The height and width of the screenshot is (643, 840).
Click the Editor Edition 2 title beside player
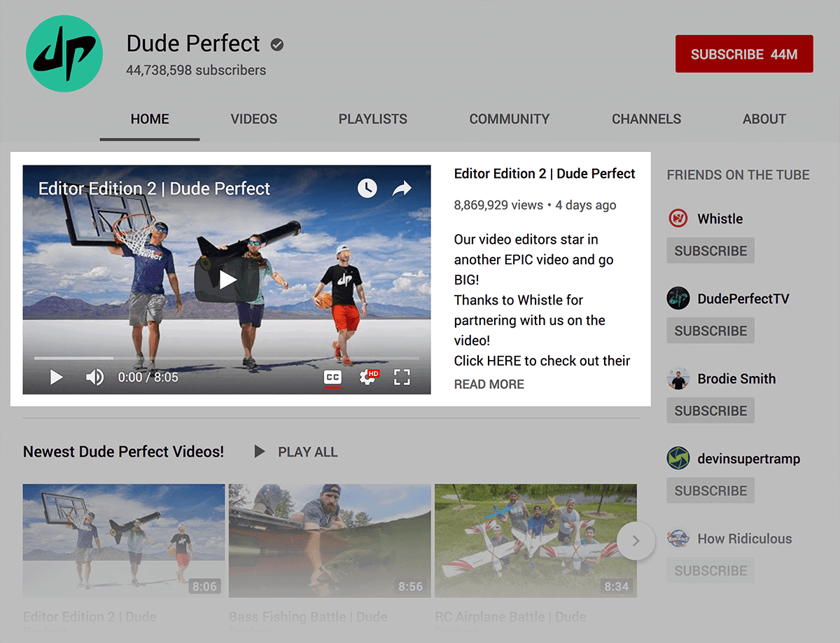point(545,174)
